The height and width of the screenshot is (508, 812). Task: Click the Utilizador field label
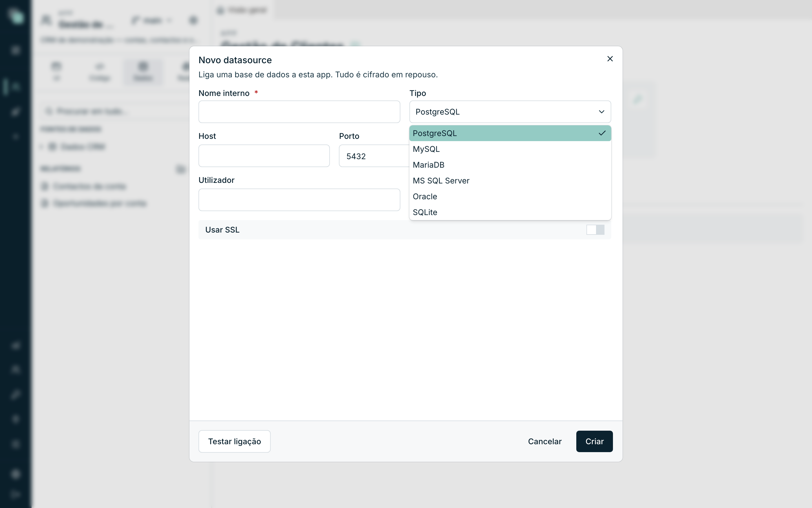pyautogui.click(x=217, y=180)
